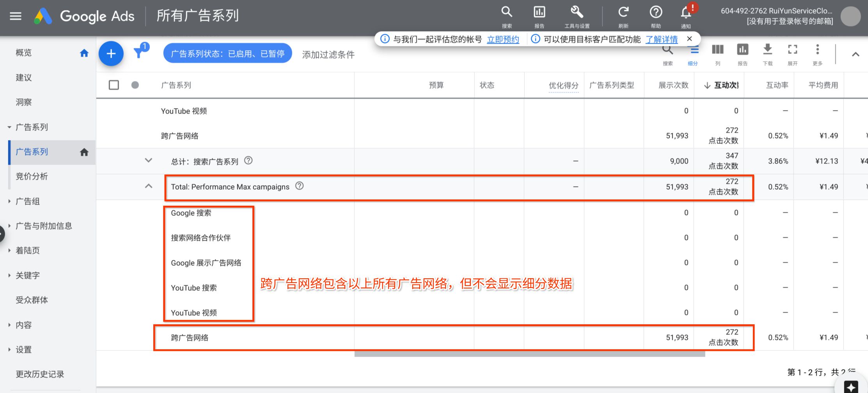Viewport: 868px width, 393px height.
Task: Click the Google 展示广告网络 segment row
Action: [206, 263]
